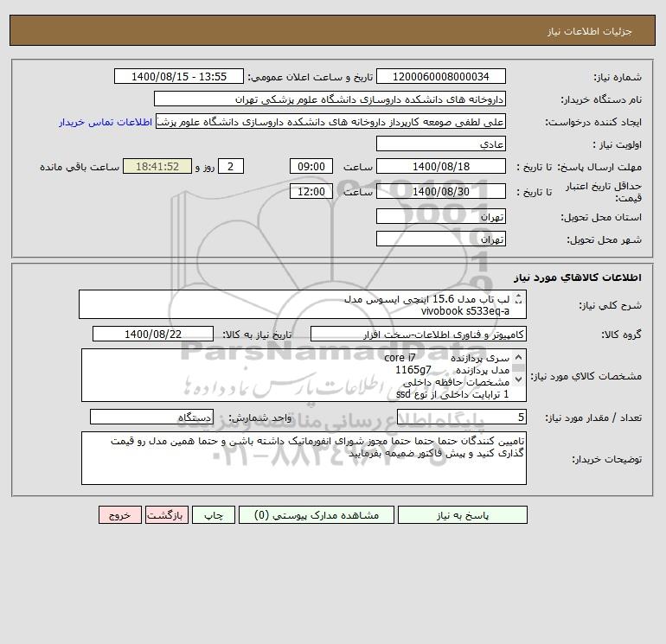
Task: Click the نام دستگاه خریدار field
Action: point(330,99)
